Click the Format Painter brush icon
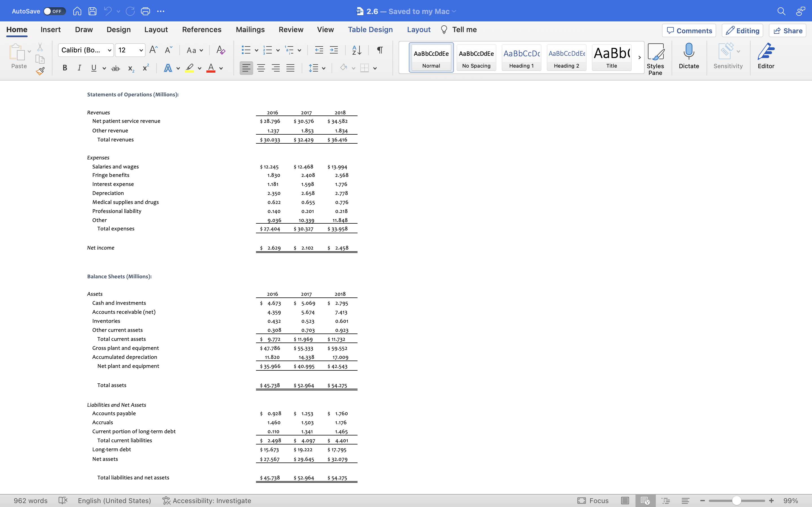Image resolution: width=812 pixels, height=507 pixels. (40, 71)
